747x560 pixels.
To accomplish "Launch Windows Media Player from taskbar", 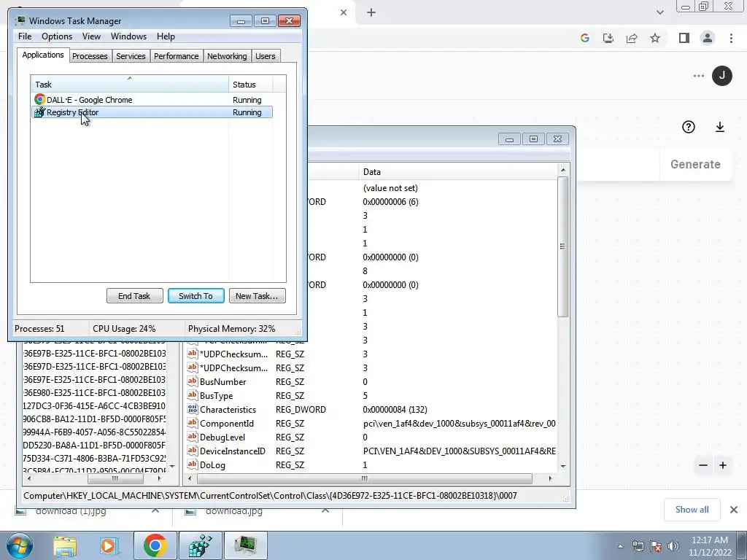I will coord(109,545).
